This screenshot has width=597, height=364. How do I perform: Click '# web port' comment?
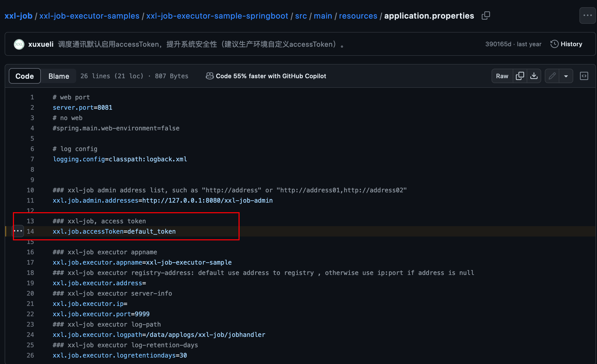71,97
